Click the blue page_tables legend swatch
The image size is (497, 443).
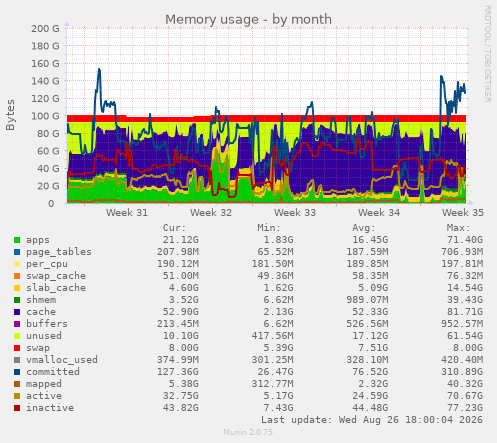click(x=17, y=252)
